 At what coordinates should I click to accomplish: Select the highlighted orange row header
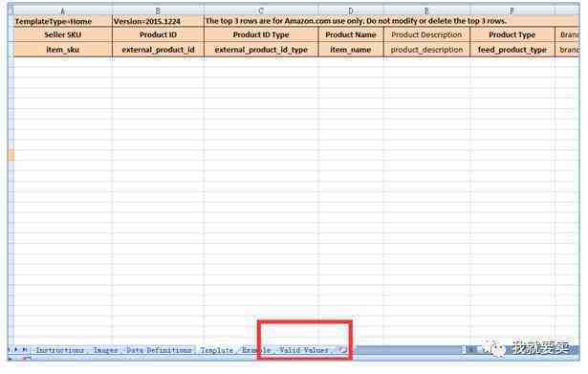coord(11,155)
